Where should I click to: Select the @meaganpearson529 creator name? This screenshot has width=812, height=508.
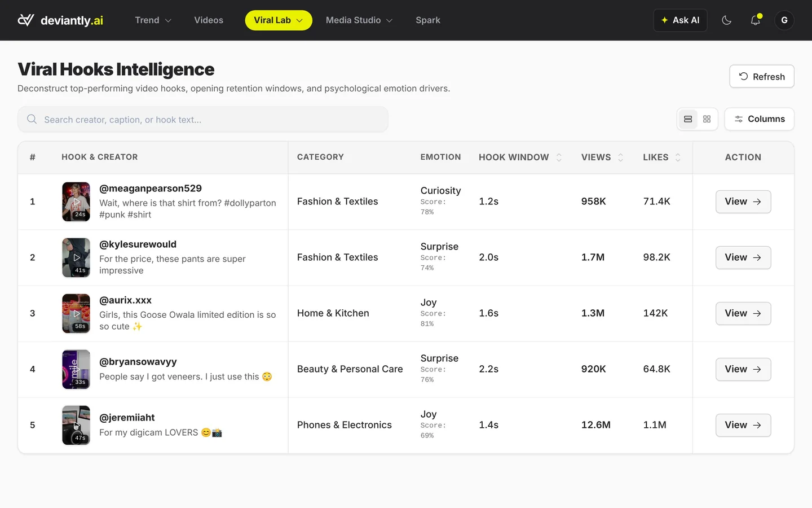(x=151, y=189)
